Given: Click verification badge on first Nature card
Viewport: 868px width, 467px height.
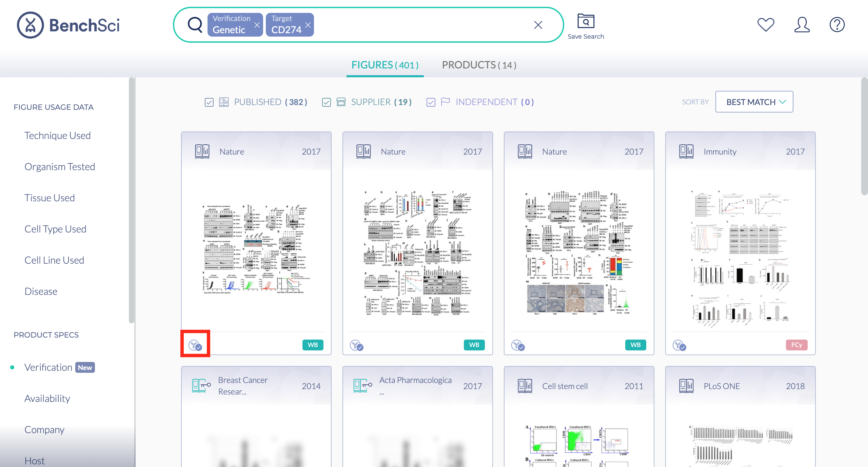Looking at the screenshot, I should coord(195,345).
